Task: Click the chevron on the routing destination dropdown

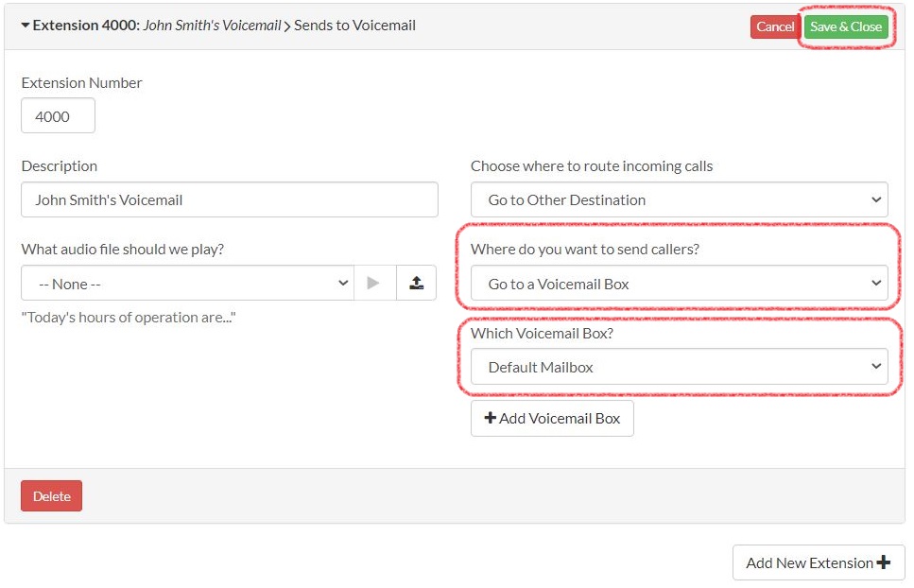Action: tap(878, 199)
